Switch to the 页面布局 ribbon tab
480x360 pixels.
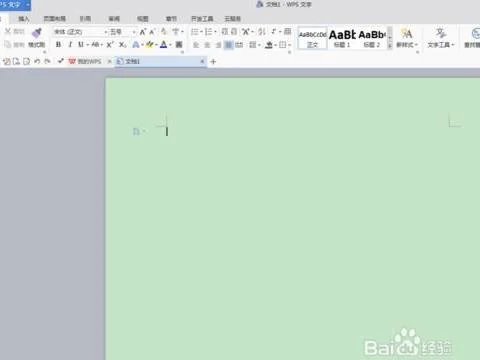pyautogui.click(x=55, y=19)
